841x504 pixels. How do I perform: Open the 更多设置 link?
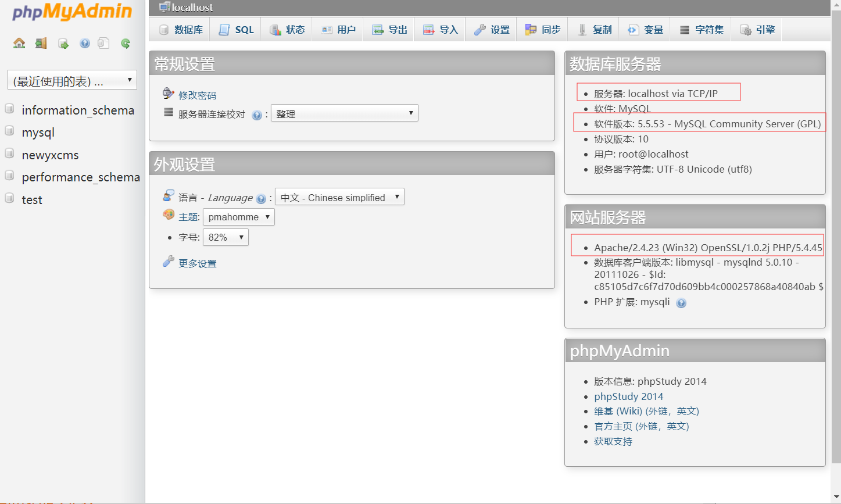(x=198, y=263)
